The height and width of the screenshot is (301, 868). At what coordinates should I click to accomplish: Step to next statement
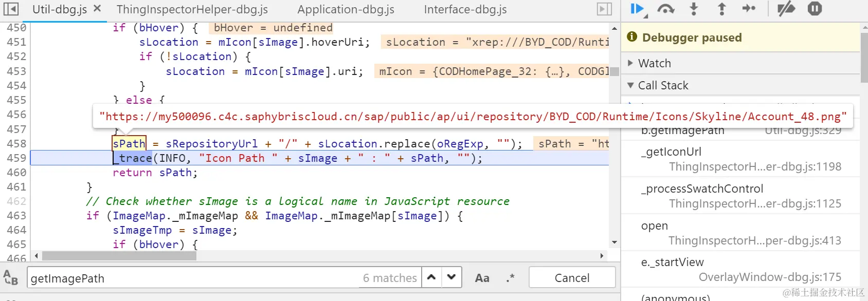point(749,9)
